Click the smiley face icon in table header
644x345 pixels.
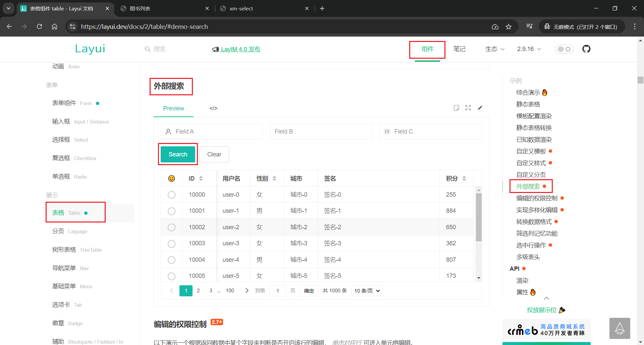pos(171,179)
